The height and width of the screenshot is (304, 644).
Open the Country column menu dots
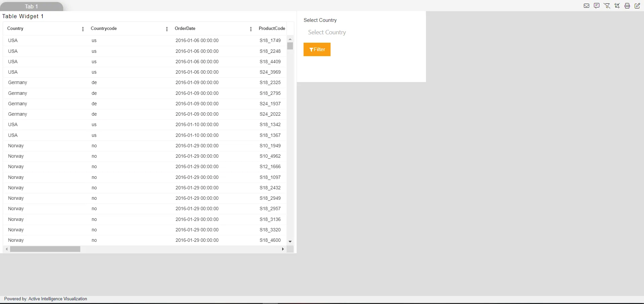click(83, 29)
